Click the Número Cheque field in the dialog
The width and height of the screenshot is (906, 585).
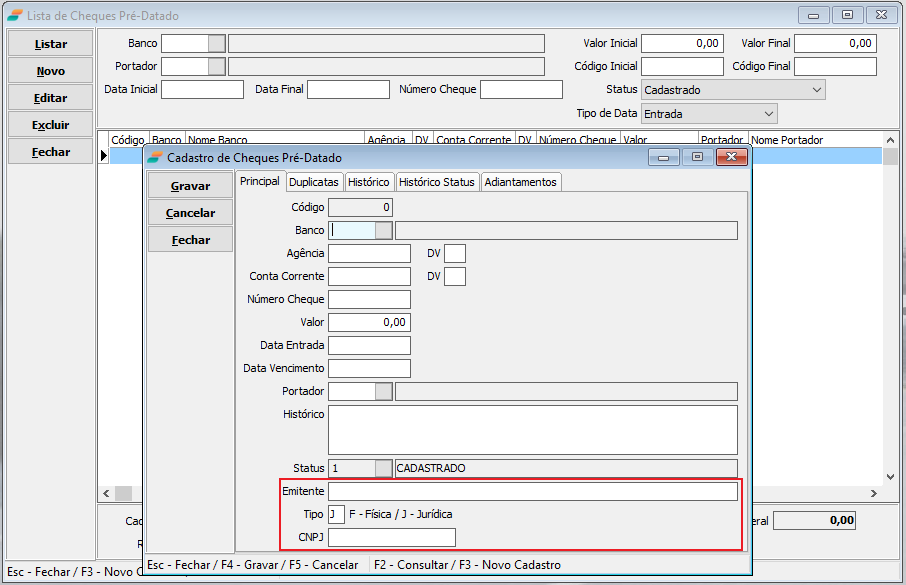[x=369, y=299]
